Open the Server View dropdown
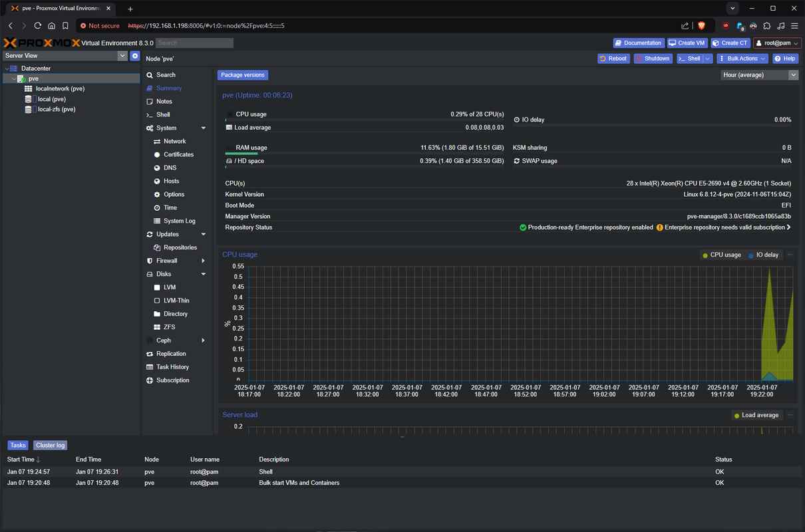The height and width of the screenshot is (532, 805). (x=122, y=56)
